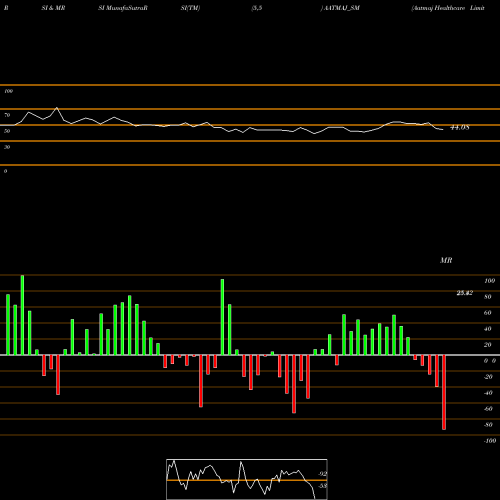
Task: Click the 'AATMAJ_SM' ticker symbol text
Action: pyautogui.click(x=341, y=8)
